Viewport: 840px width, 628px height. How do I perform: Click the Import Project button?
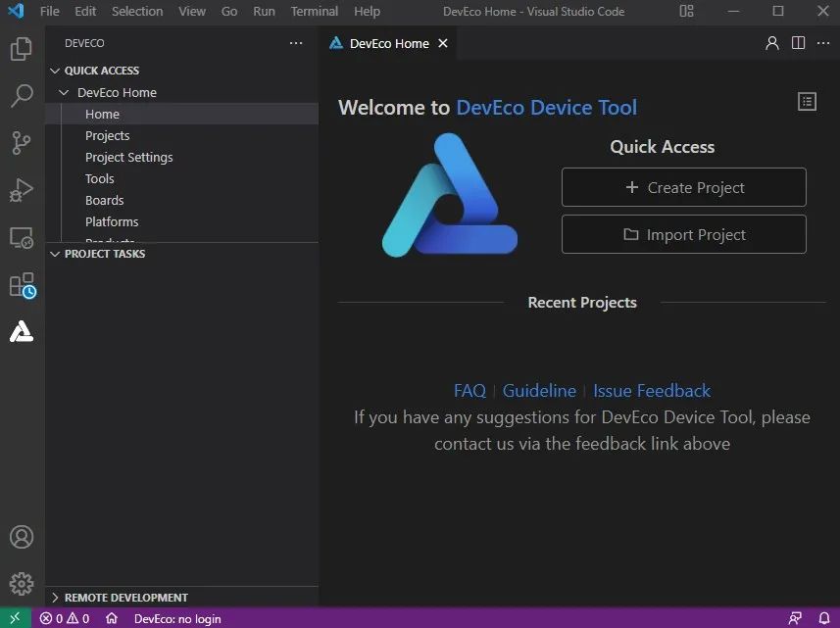click(x=683, y=234)
